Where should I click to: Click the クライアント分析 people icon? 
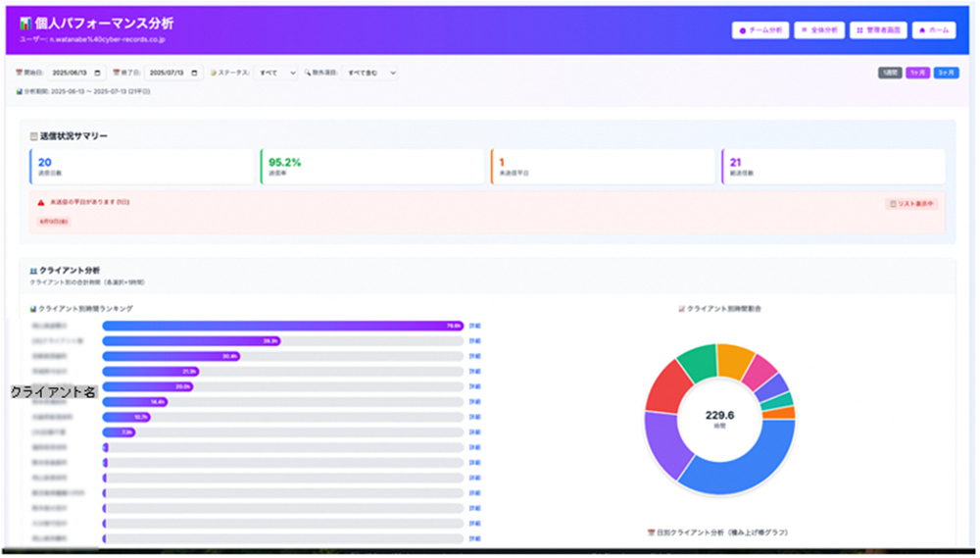point(34,269)
